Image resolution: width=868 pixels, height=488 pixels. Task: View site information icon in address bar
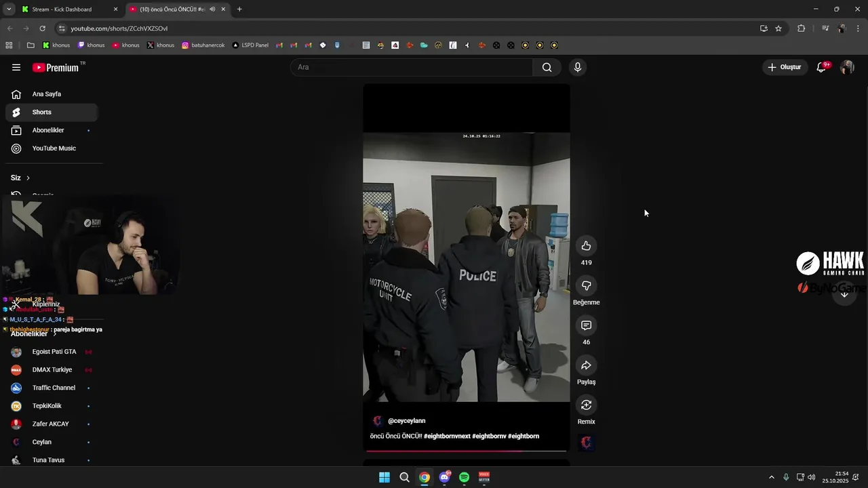(x=62, y=28)
